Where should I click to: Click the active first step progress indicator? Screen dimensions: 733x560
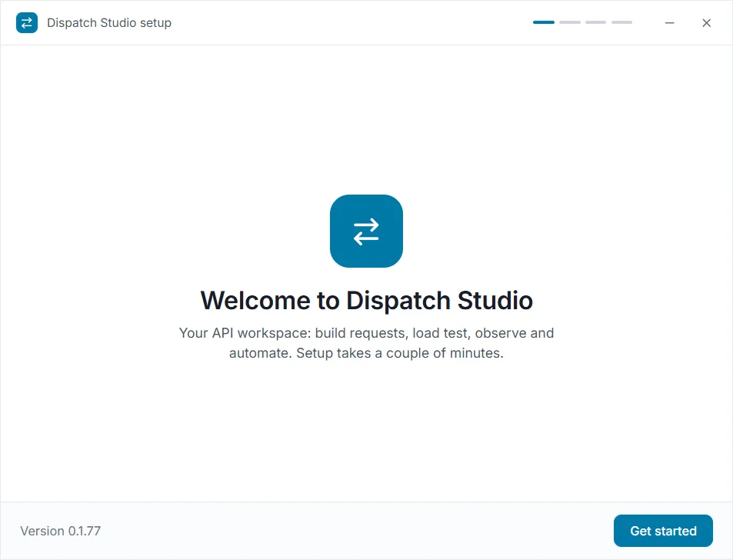point(544,22)
